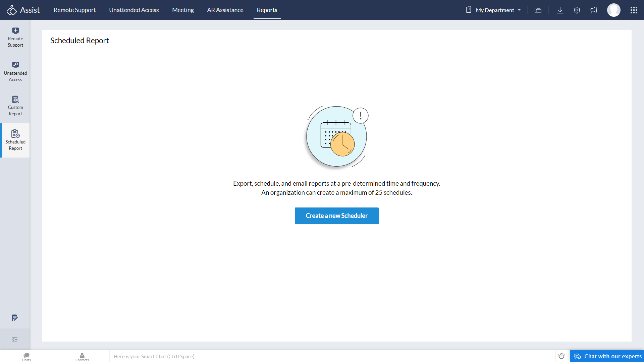Collapse the left sidebar panel
The height and width of the screenshot is (362, 644).
click(15, 340)
